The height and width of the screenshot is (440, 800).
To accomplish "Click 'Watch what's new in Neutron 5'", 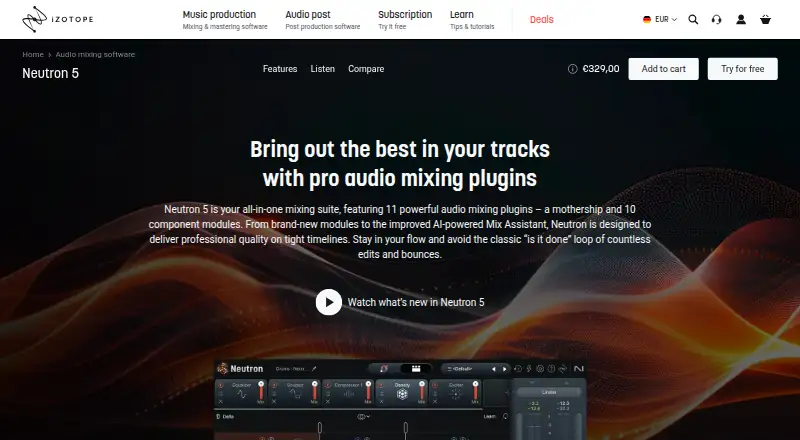I will 416,302.
